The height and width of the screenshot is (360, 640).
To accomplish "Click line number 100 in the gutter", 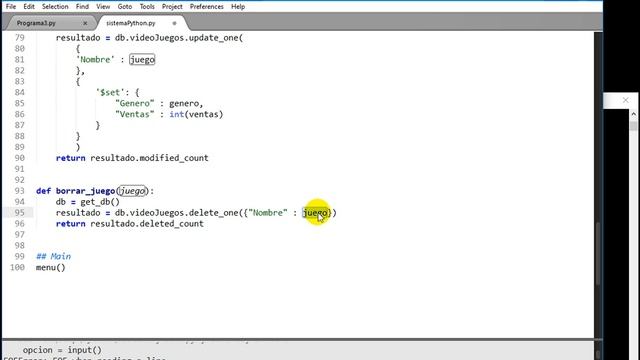I will tap(18, 267).
